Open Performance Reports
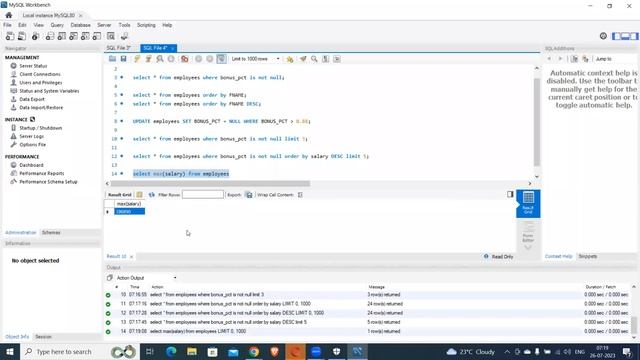 (x=42, y=173)
